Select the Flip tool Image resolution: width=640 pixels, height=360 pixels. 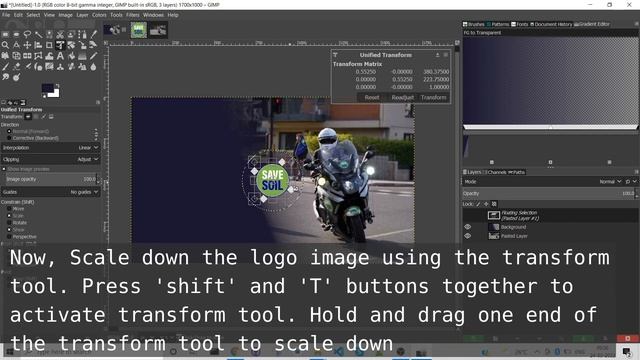27,56
